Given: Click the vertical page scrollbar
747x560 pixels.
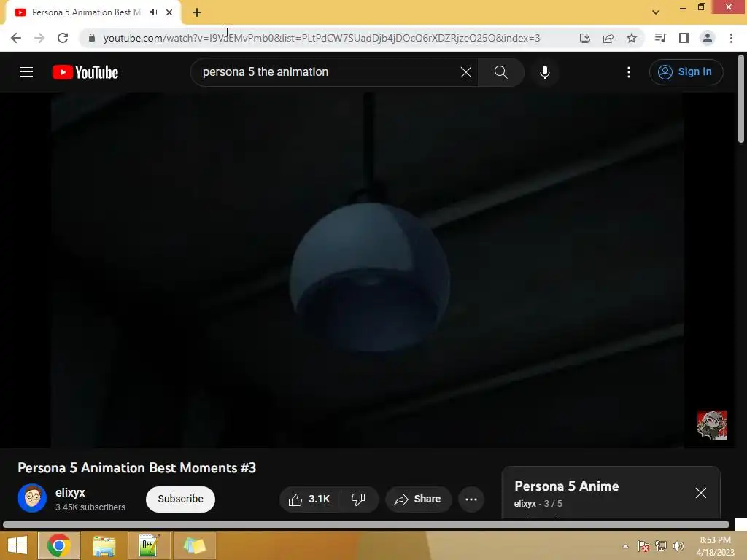Looking at the screenshot, I should point(741,98).
